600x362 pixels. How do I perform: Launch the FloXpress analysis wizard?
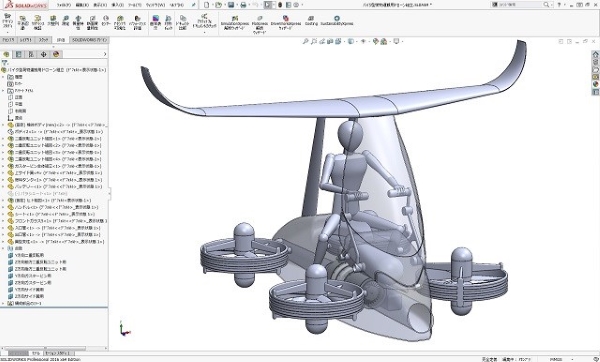259,24
